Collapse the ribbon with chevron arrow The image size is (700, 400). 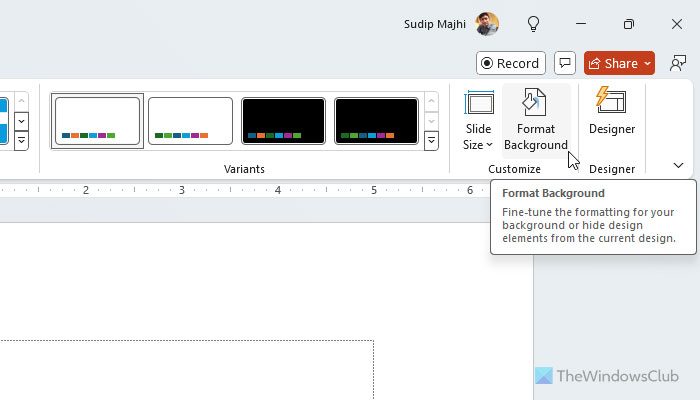tap(678, 165)
